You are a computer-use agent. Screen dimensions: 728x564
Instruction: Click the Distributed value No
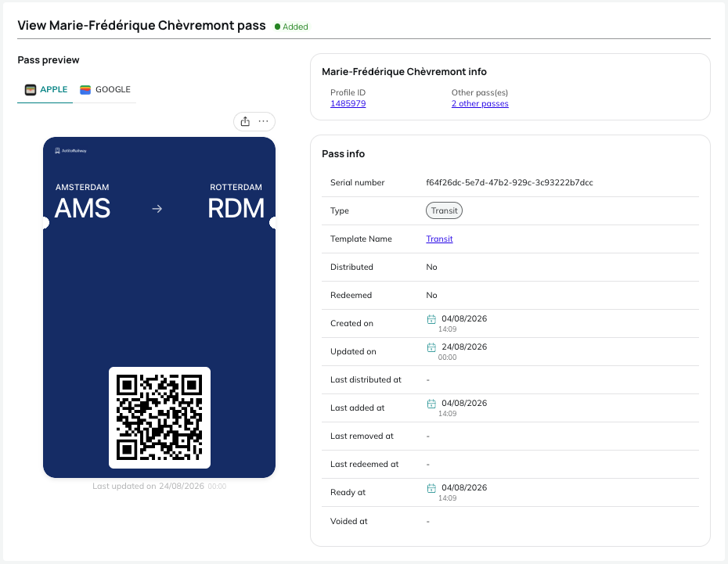pyautogui.click(x=432, y=268)
